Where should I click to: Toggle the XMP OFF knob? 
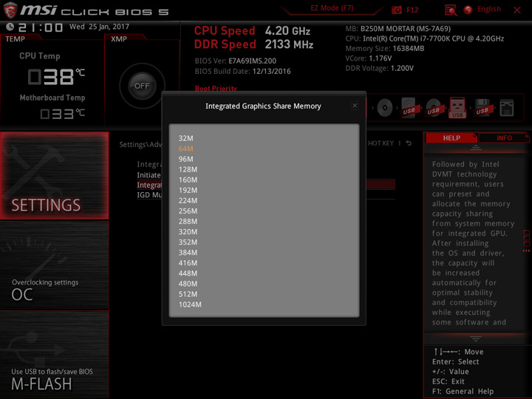(142, 86)
